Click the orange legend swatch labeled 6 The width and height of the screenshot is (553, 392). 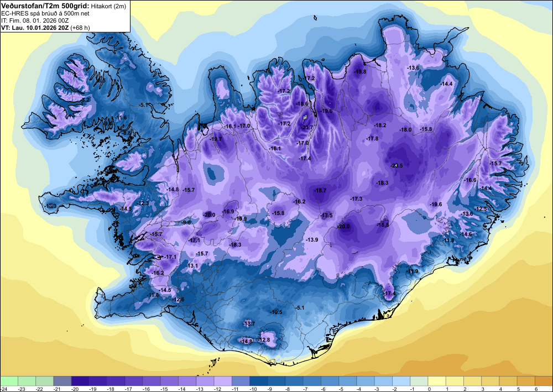click(x=544, y=381)
